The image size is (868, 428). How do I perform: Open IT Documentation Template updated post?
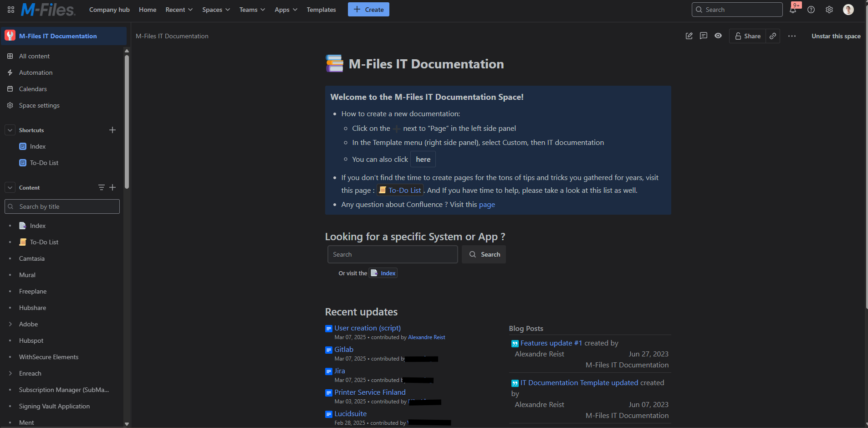point(579,383)
